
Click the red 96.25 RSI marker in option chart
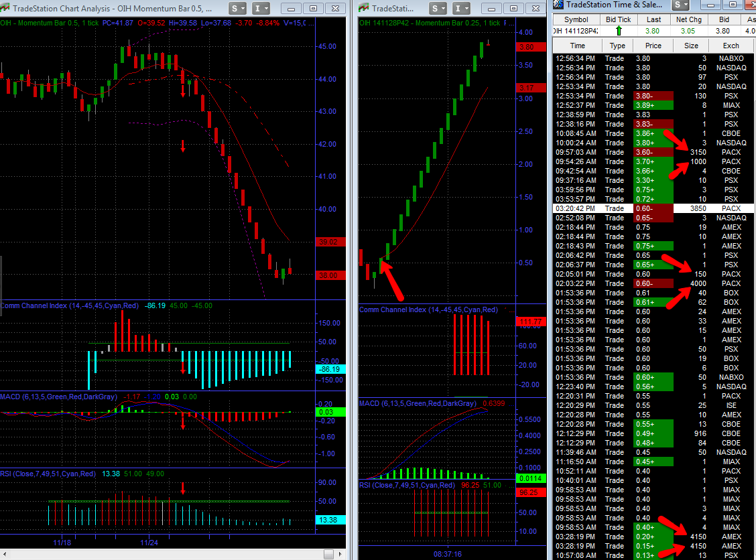(x=531, y=492)
